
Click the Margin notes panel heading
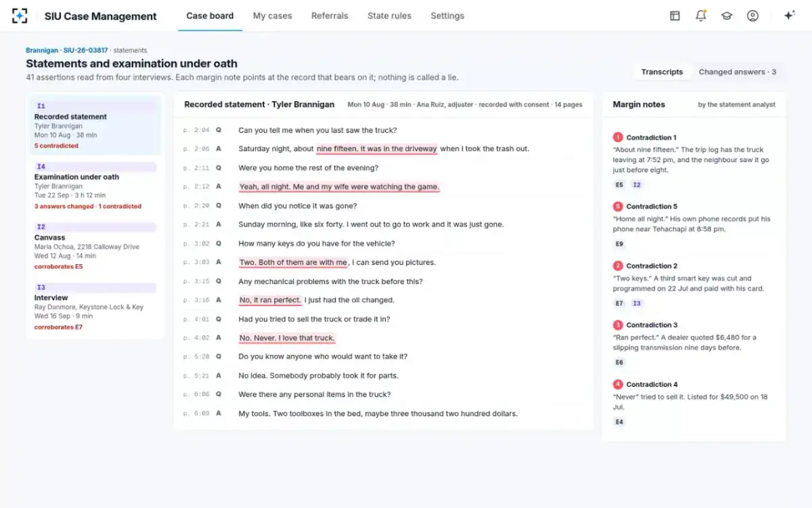(639, 104)
